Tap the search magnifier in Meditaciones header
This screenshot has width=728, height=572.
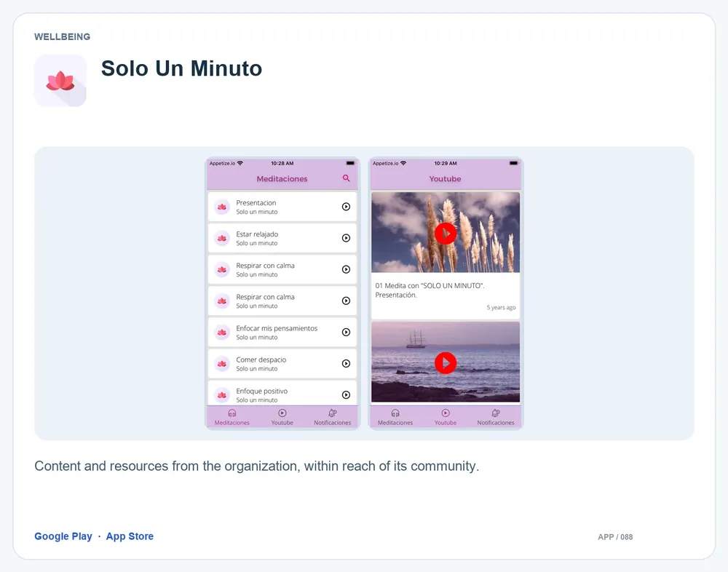pos(347,178)
